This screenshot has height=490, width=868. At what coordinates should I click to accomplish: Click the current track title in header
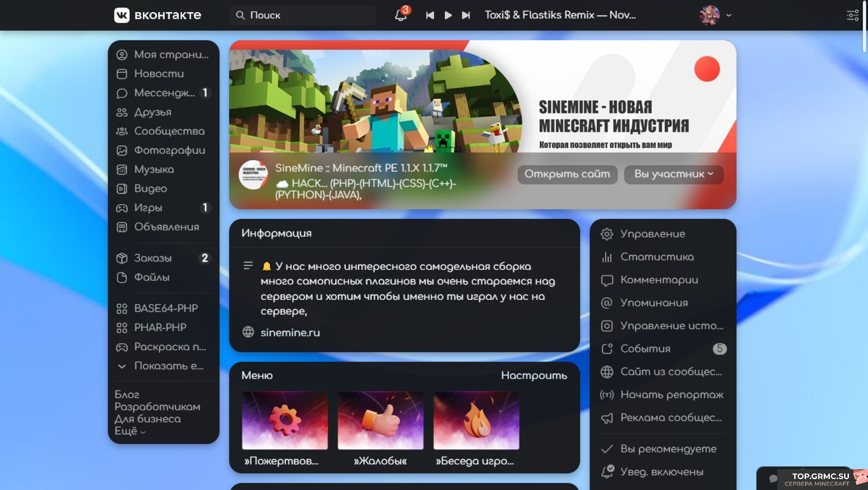point(560,15)
